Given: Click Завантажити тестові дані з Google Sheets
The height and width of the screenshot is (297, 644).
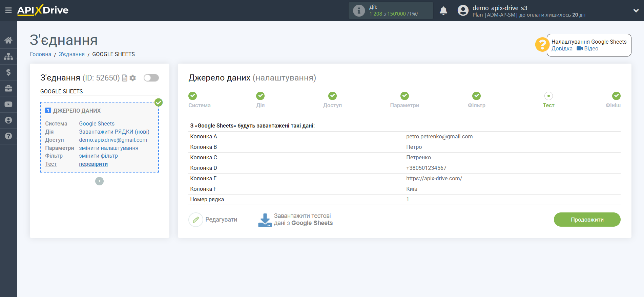Looking at the screenshot, I should coord(303,220).
